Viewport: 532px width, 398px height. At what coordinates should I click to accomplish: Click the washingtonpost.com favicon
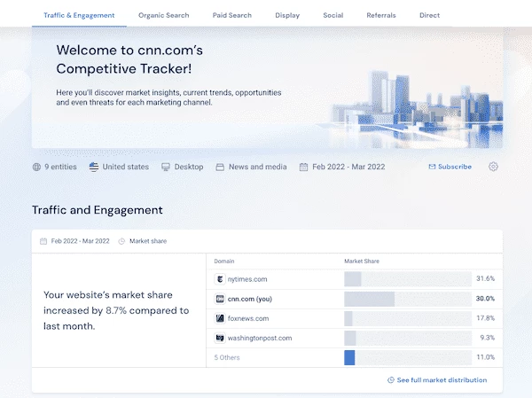pyautogui.click(x=220, y=338)
